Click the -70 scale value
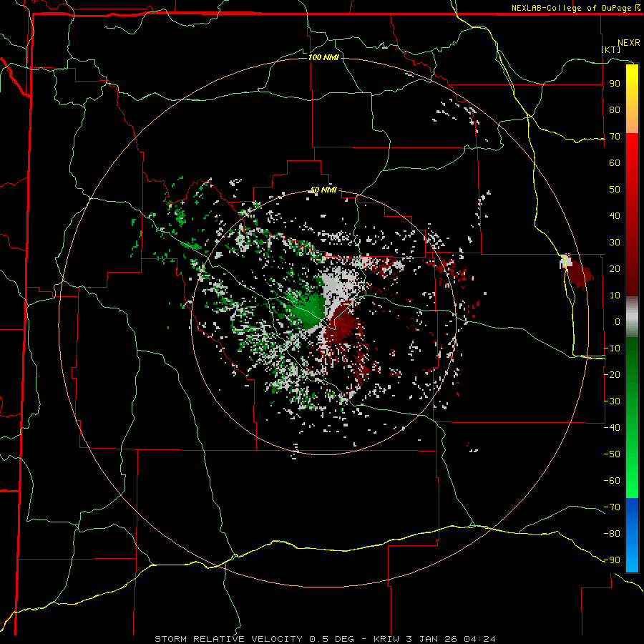 [612, 507]
